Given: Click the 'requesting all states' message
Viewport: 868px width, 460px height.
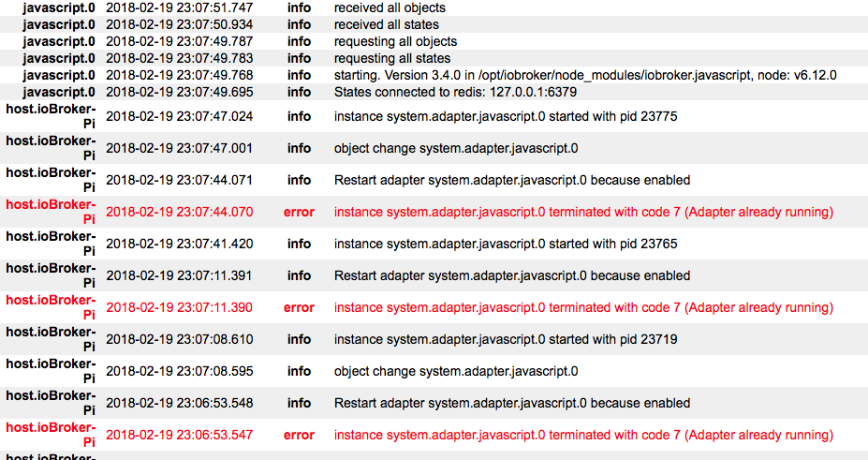Looking at the screenshot, I should [x=392, y=58].
